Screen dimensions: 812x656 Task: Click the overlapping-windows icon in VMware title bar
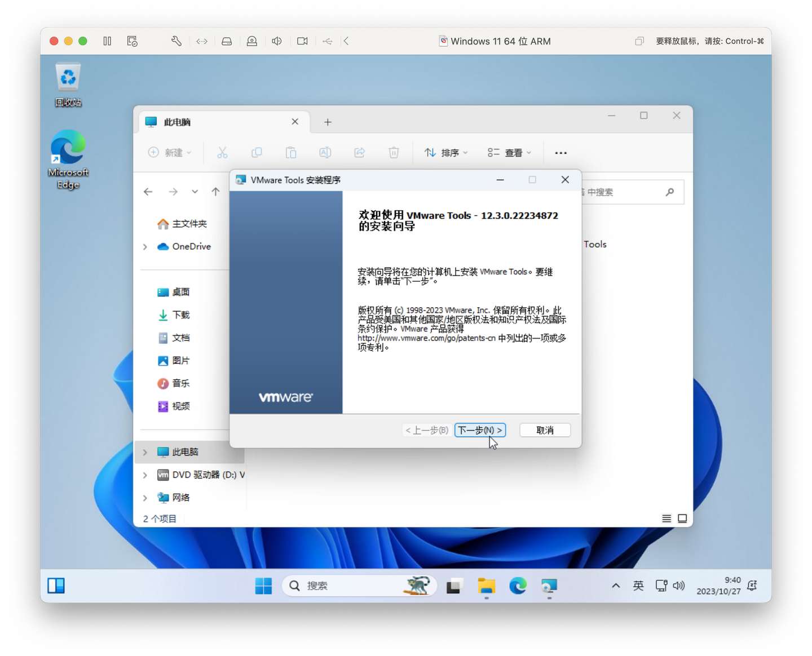tap(639, 41)
